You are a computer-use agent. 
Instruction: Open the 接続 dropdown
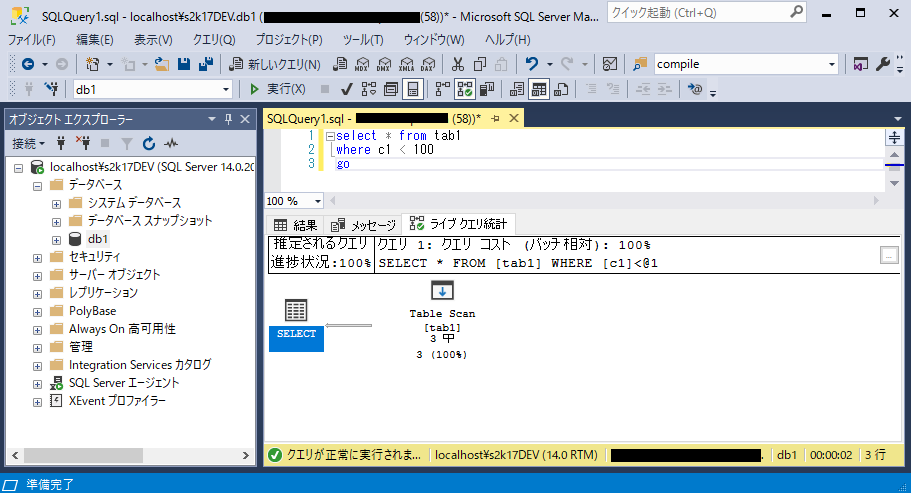28,143
